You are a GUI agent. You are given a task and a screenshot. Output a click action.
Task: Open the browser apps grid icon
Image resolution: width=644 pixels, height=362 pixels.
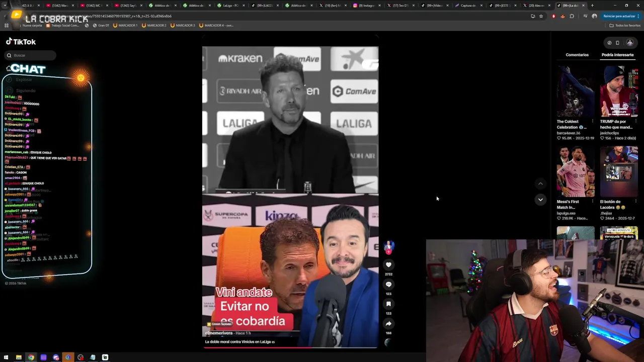coord(7,25)
